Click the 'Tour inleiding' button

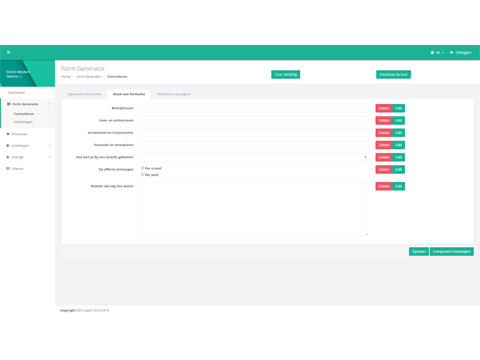tap(286, 75)
